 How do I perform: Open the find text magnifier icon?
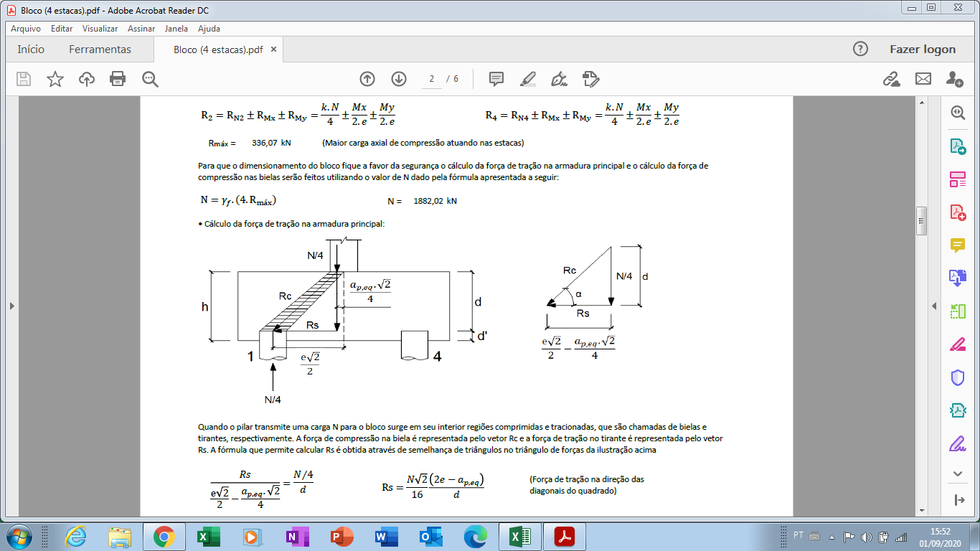[150, 79]
